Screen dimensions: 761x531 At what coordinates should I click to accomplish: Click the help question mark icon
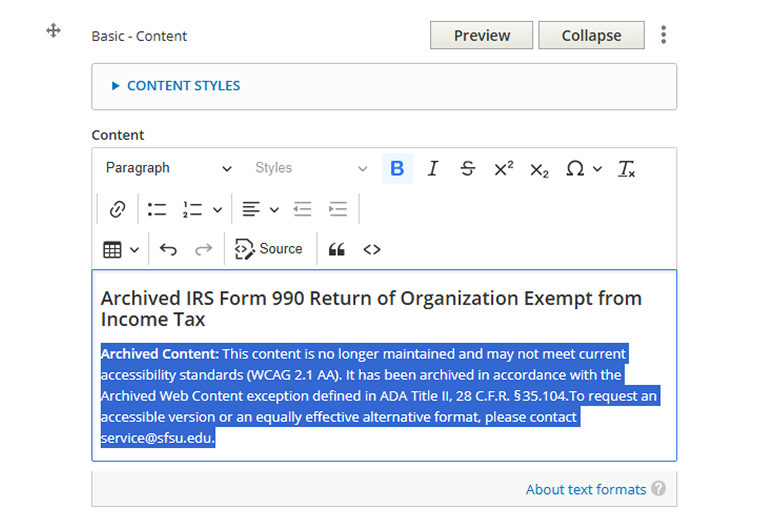pyautogui.click(x=658, y=488)
